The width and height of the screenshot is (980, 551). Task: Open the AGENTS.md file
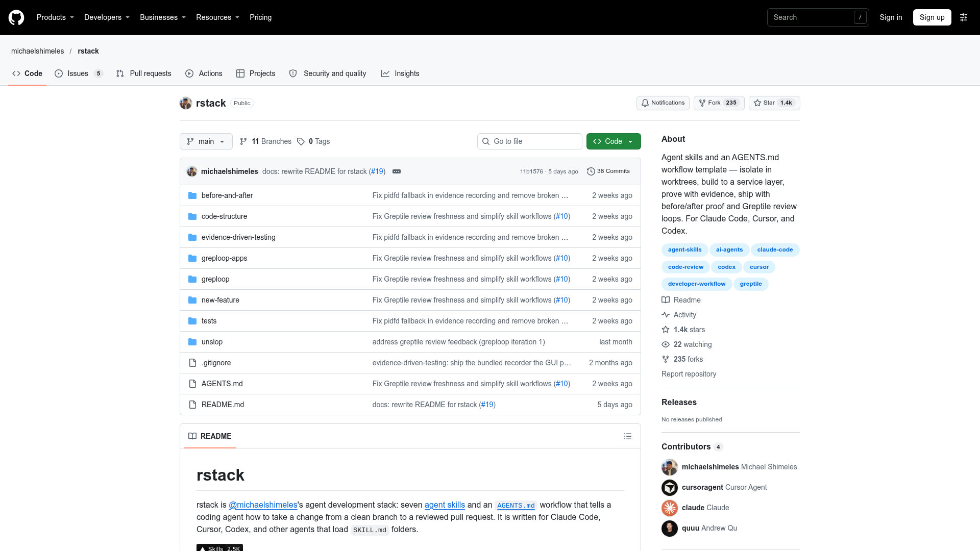[222, 384]
